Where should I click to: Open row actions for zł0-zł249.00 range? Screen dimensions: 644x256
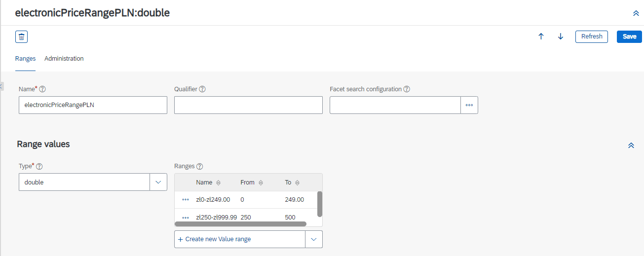[186, 200]
